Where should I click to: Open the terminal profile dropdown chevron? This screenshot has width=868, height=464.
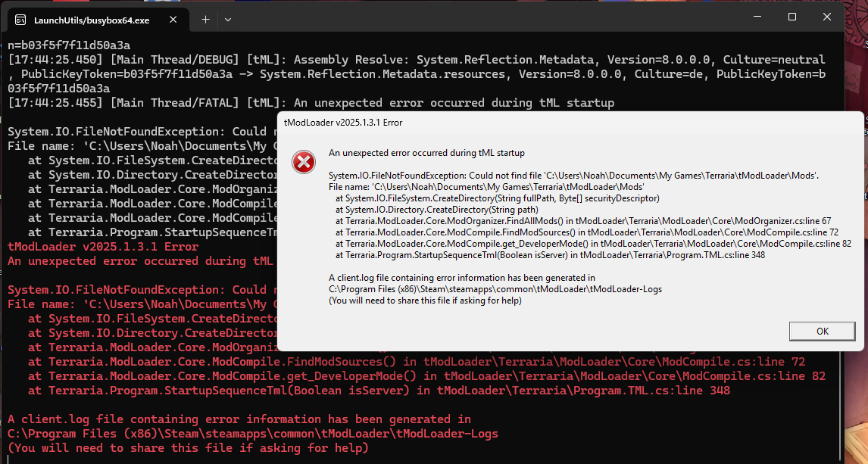click(x=227, y=20)
